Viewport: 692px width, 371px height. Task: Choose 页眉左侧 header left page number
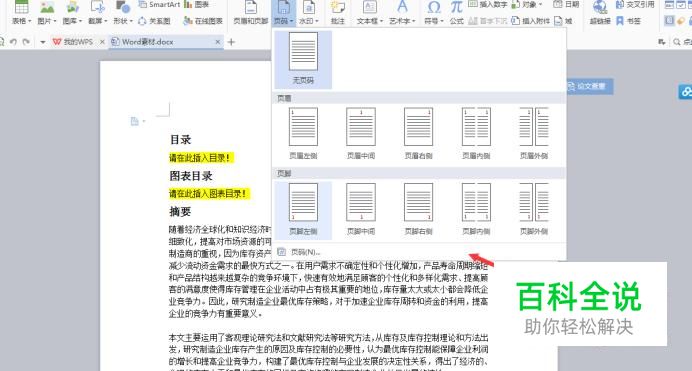303,133
